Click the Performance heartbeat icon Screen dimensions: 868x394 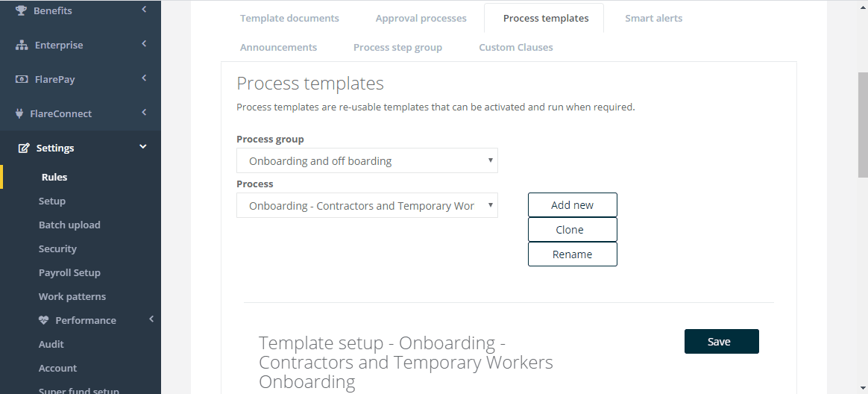click(44, 320)
